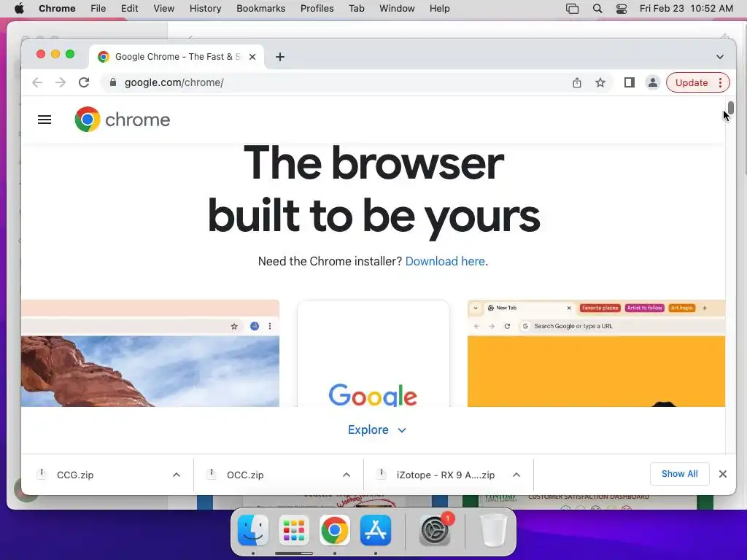This screenshot has height=560, width=747.
Task: Open Google Chrome from the Dock
Action: click(x=334, y=530)
